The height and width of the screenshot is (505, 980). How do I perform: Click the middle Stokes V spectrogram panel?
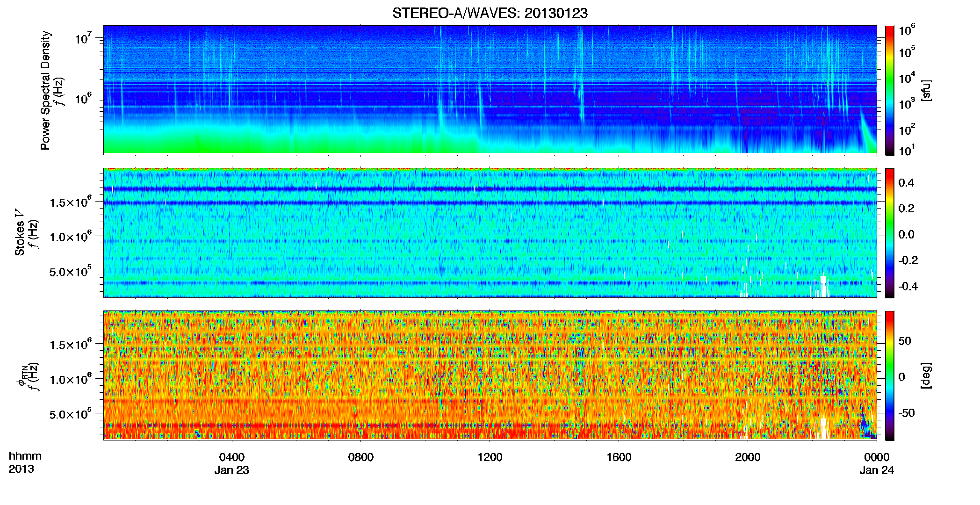[x=490, y=233]
